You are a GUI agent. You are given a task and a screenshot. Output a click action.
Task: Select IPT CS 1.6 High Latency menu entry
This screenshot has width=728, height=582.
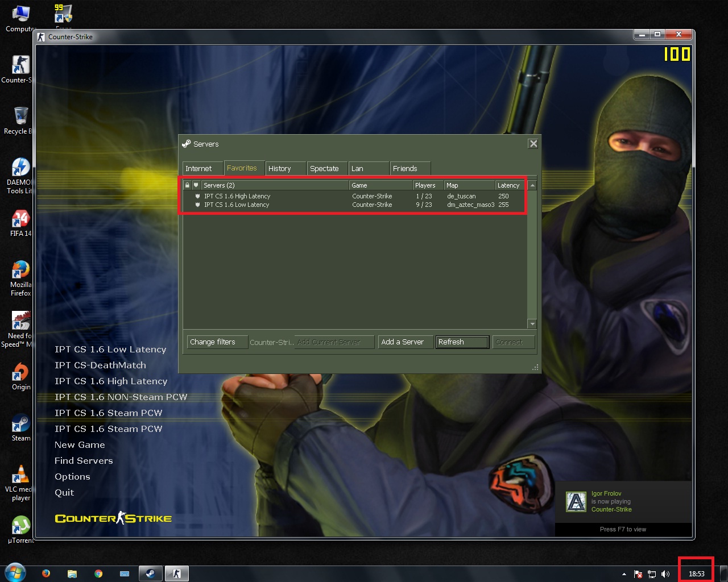pos(111,381)
